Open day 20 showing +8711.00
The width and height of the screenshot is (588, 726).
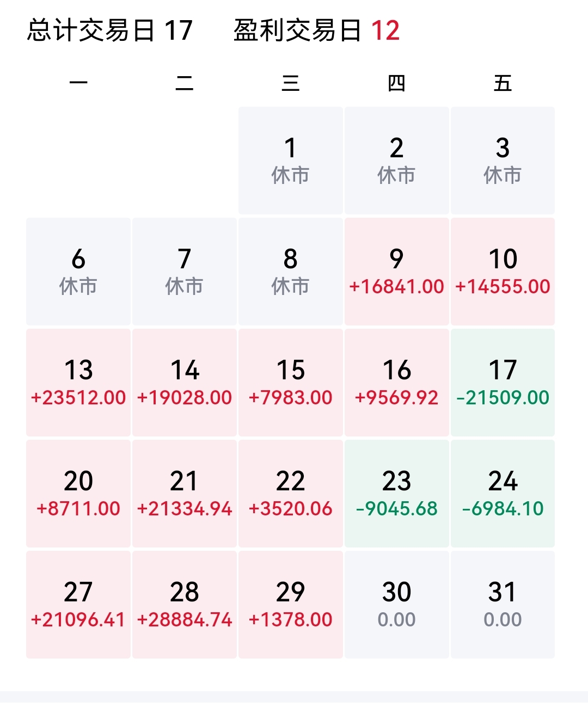(78, 494)
